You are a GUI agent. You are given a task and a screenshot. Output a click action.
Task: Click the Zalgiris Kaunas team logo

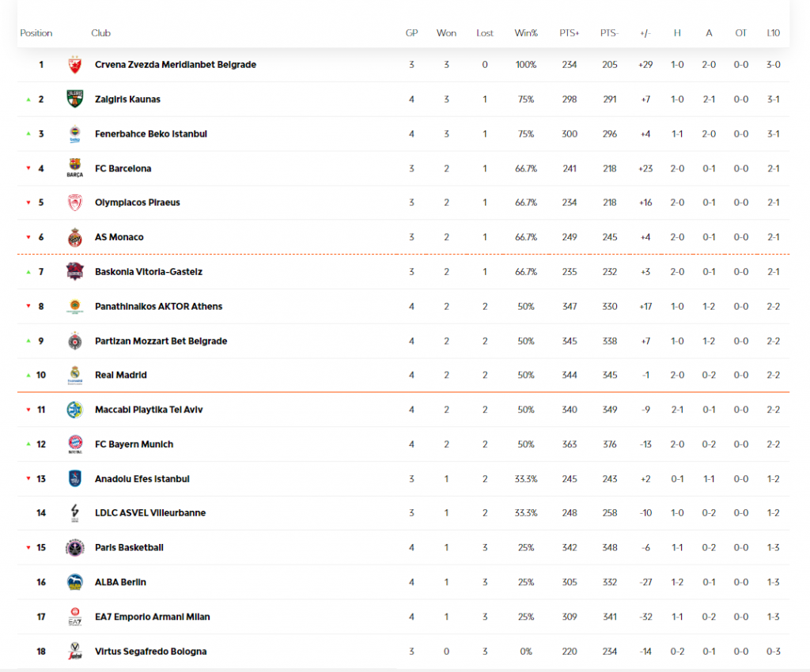click(75, 100)
